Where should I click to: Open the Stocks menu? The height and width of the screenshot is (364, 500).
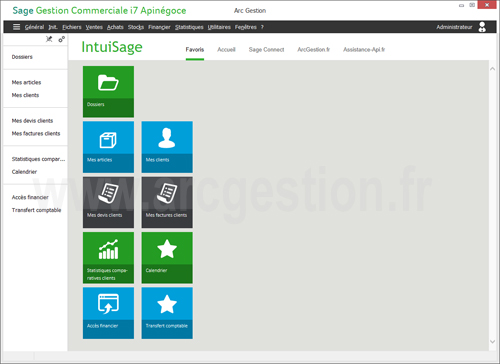(x=136, y=27)
